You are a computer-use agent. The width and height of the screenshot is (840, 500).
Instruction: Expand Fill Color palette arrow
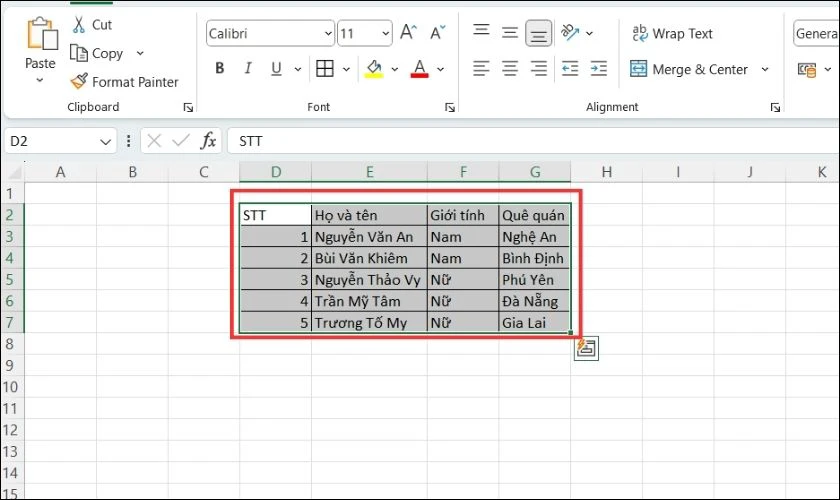(x=395, y=69)
